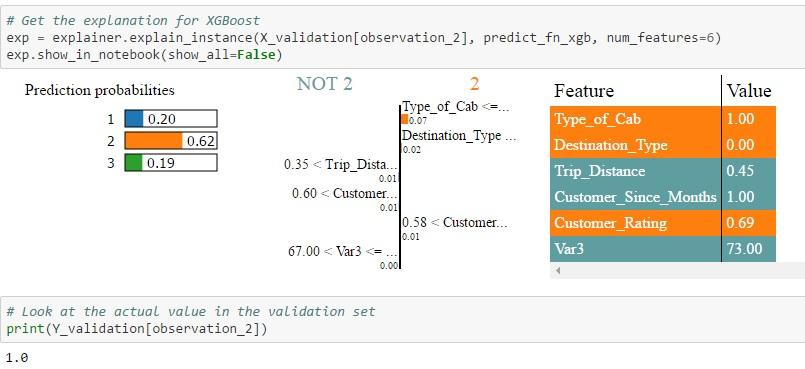Click the orange 2 class heading

click(x=474, y=84)
